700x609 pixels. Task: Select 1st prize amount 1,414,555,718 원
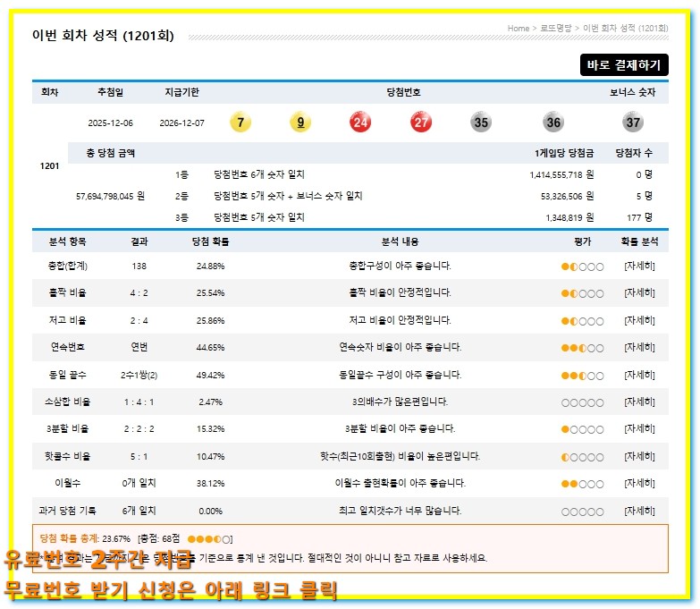(561, 174)
